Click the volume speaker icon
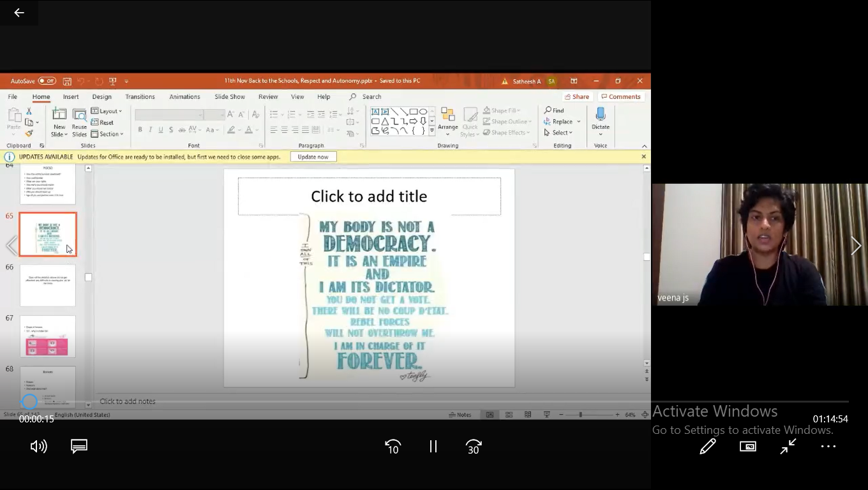Image resolution: width=868 pixels, height=490 pixels. pos(39,446)
